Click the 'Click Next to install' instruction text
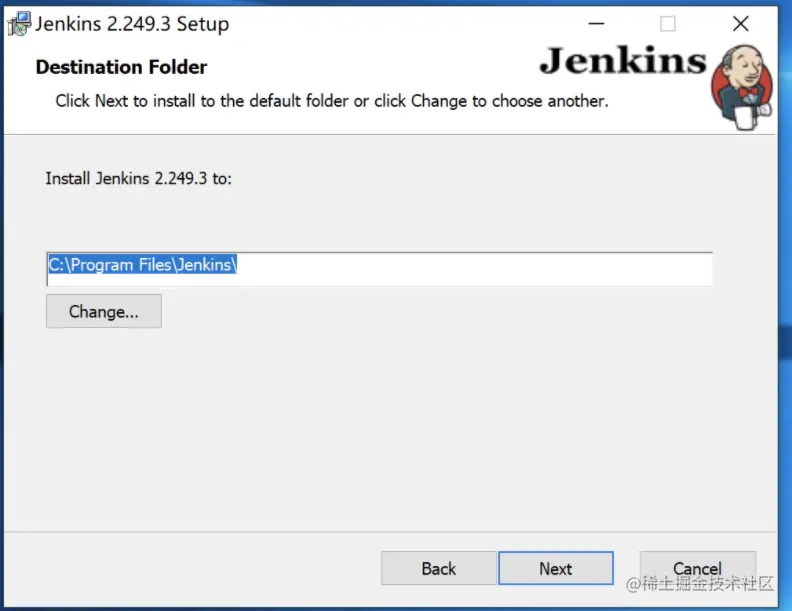Viewport: 792px width, 611px height. (332, 101)
